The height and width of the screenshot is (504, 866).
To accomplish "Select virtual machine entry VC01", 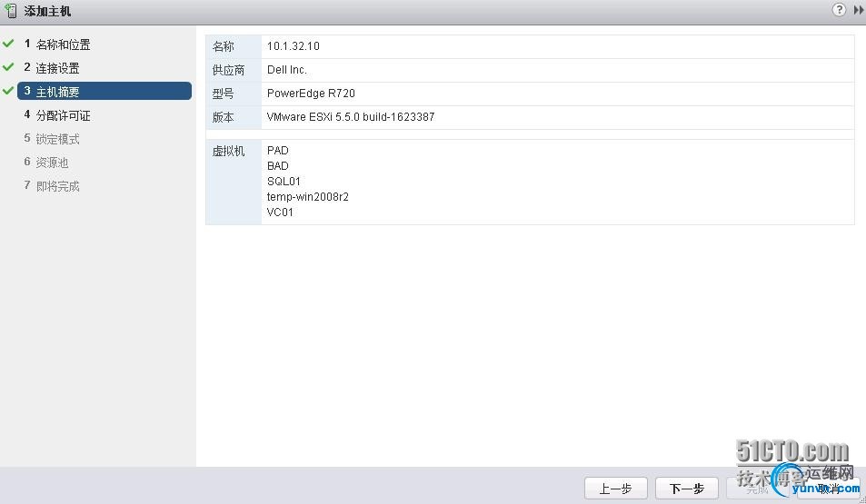I will coord(280,212).
